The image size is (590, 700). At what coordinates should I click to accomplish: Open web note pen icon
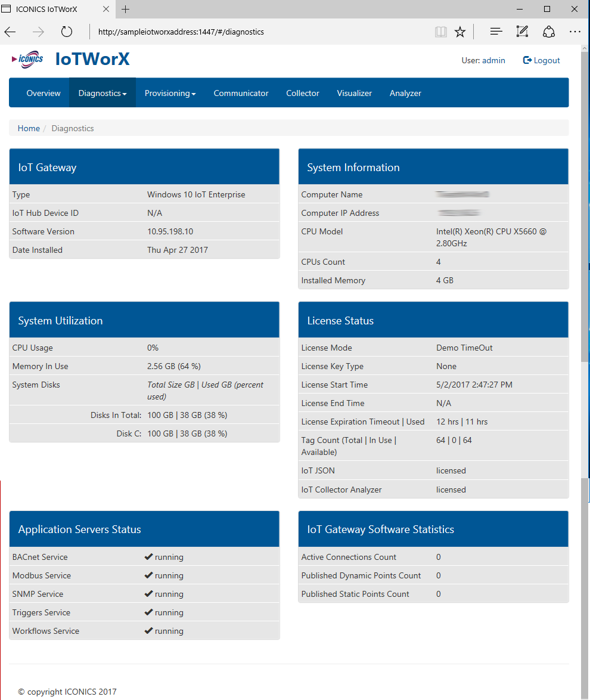click(522, 32)
